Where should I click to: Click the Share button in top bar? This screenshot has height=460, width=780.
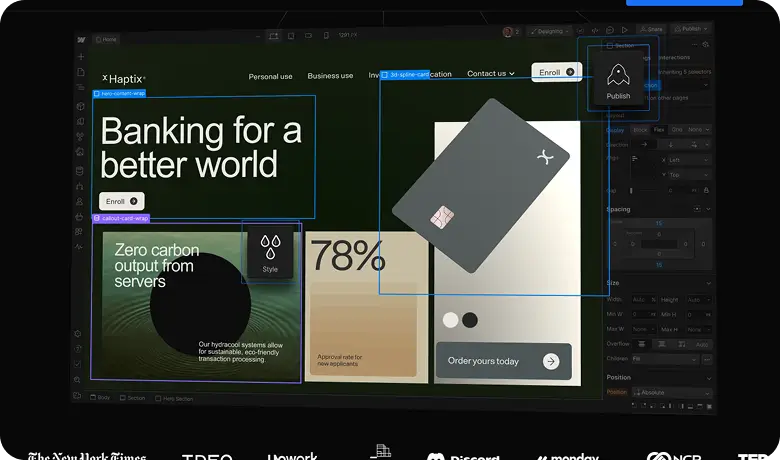coord(652,30)
